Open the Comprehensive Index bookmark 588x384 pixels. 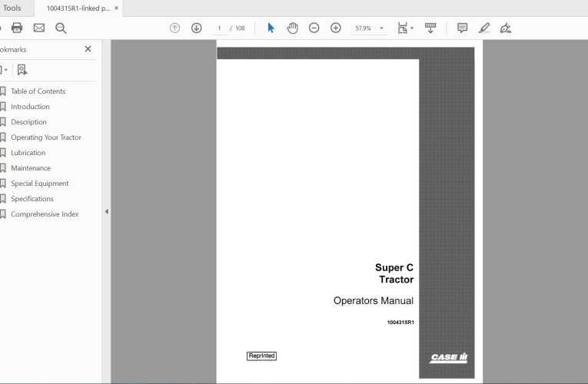[x=45, y=214]
